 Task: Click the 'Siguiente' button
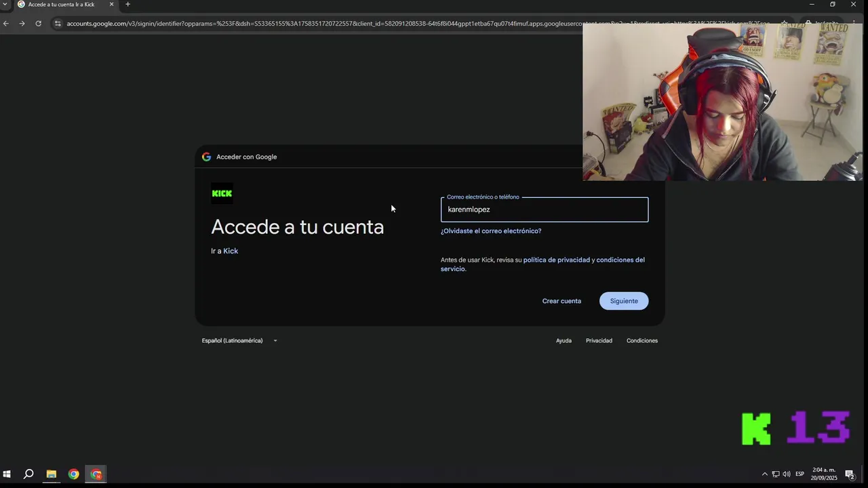(x=624, y=301)
